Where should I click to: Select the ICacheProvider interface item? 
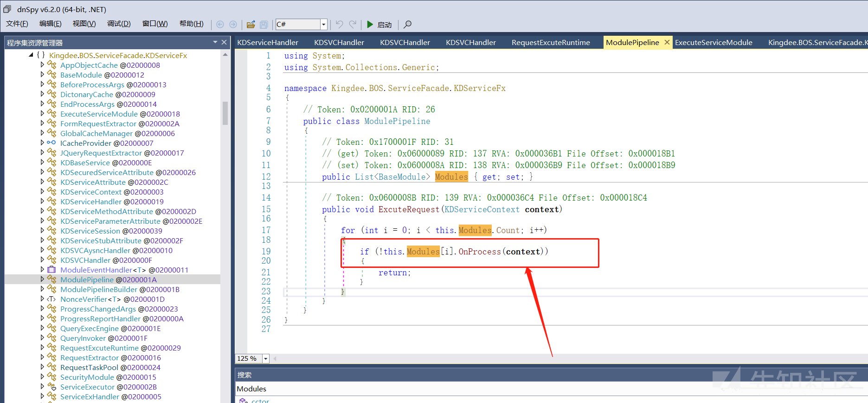pyautogui.click(x=107, y=143)
